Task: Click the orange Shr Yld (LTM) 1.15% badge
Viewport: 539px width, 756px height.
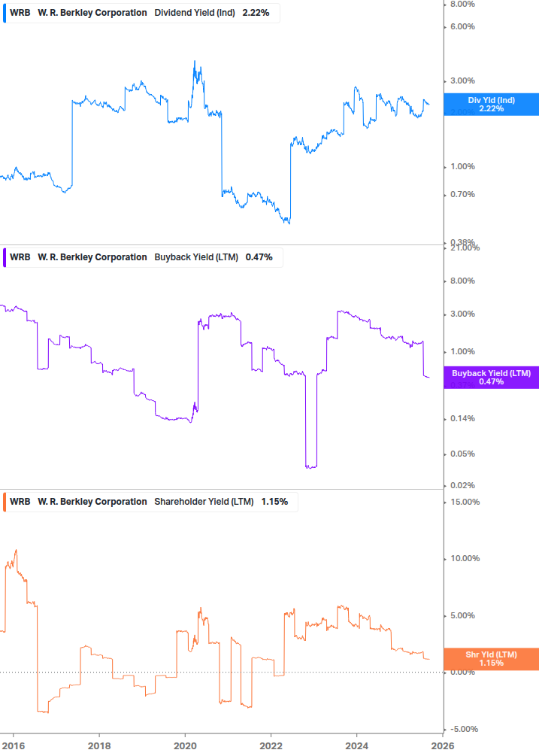Action: point(492,659)
